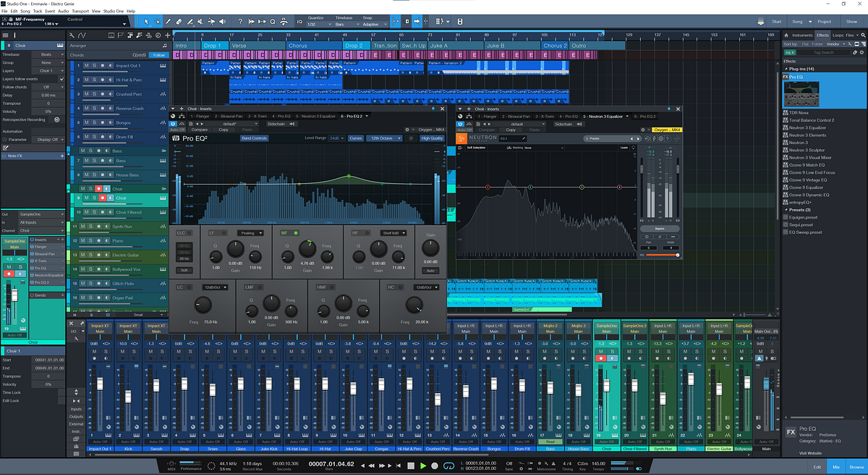Select the Arrow tool in toolbar

(147, 22)
